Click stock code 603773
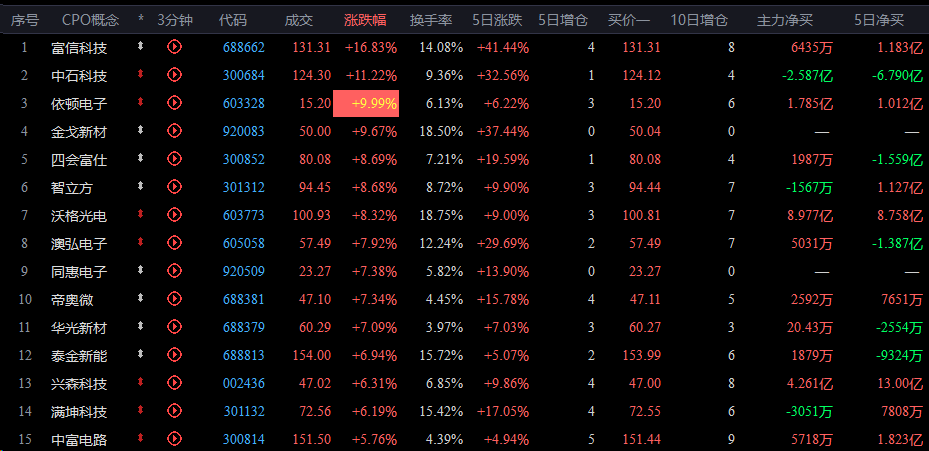Screen dimensions: 929x451 244,216
